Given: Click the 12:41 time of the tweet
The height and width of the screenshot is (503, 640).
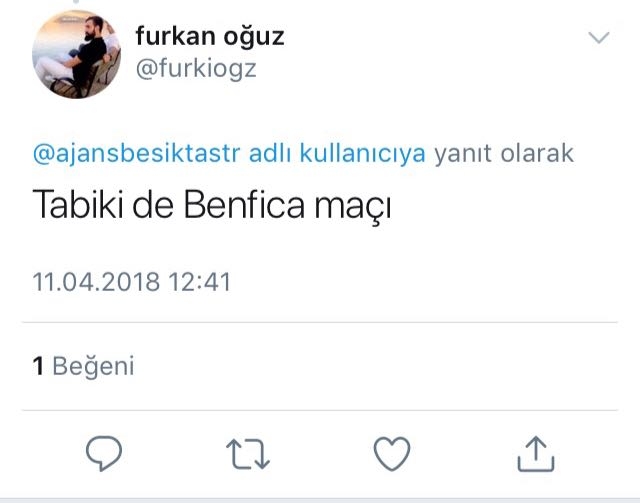Looking at the screenshot, I should click(x=199, y=282).
